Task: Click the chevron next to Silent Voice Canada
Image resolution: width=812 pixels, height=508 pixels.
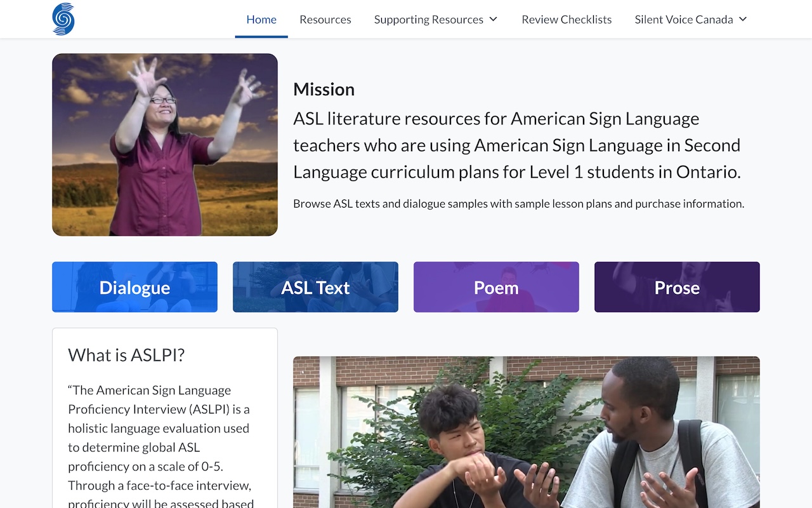Action: 743,19
